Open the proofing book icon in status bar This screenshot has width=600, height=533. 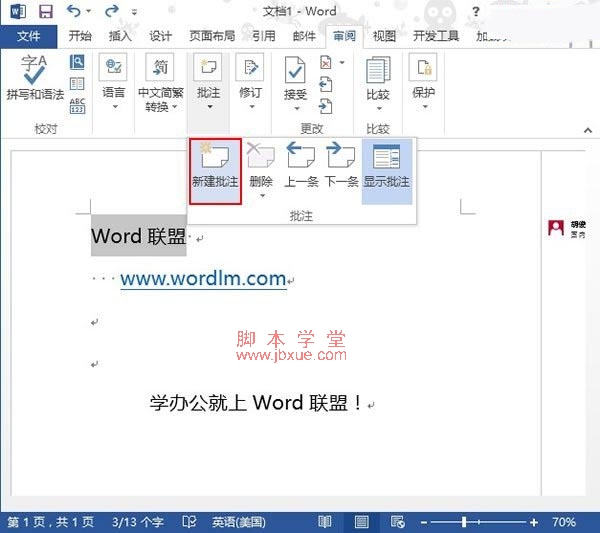tap(189, 522)
